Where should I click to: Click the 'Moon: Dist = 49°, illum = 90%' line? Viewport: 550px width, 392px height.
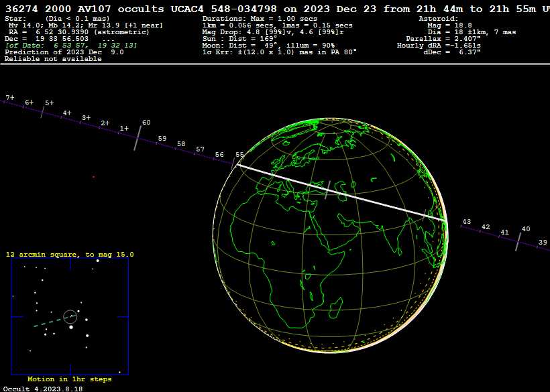268,46
